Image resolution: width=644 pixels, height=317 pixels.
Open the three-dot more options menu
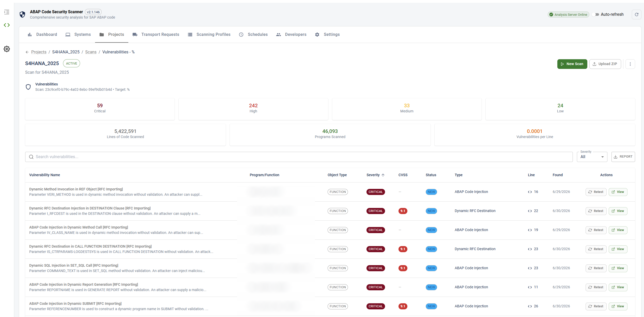click(630, 64)
